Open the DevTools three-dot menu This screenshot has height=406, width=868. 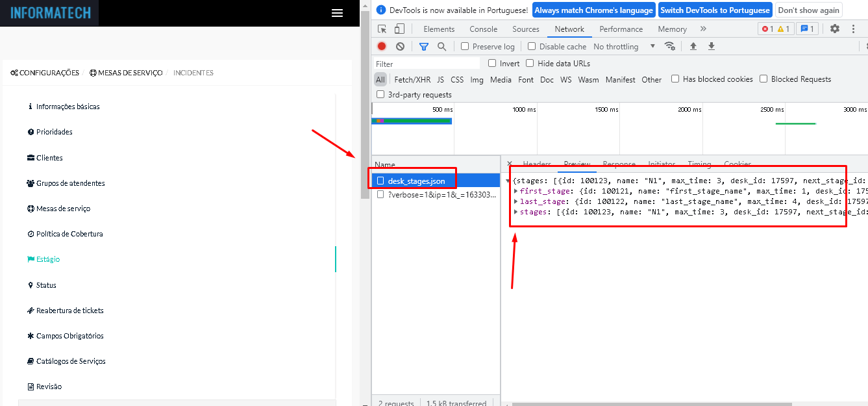[x=853, y=29]
